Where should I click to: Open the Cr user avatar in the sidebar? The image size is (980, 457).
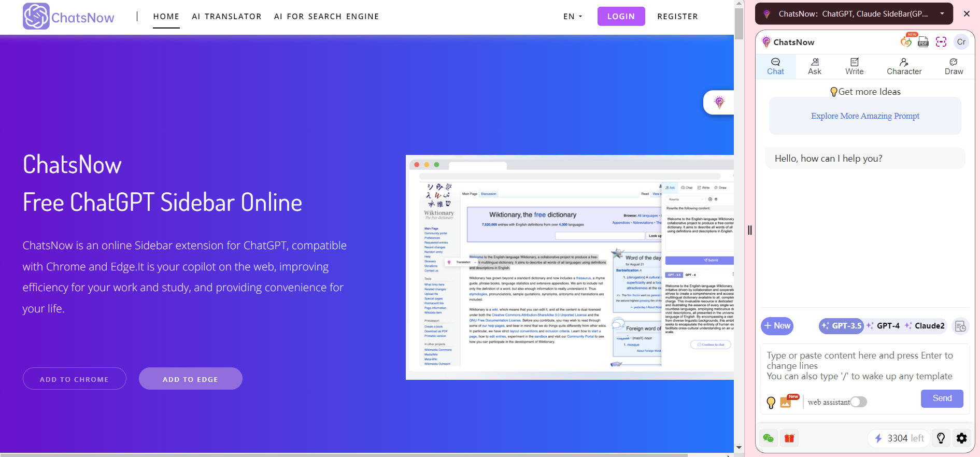coord(961,42)
